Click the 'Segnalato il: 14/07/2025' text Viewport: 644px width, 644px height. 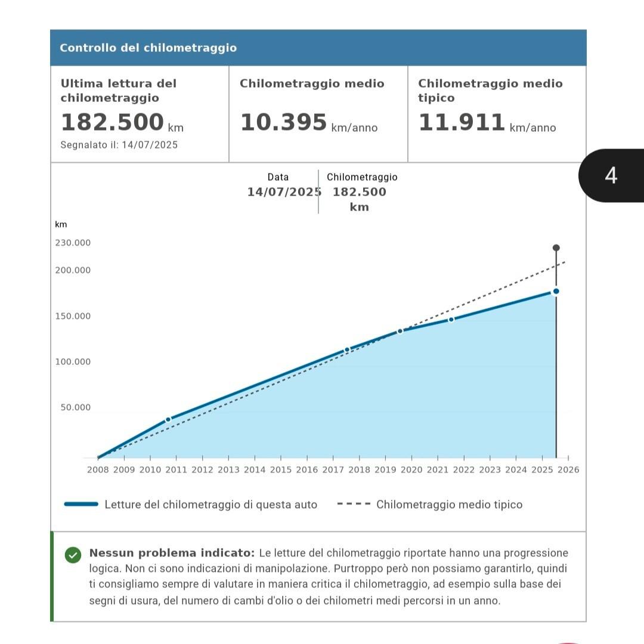119,145
